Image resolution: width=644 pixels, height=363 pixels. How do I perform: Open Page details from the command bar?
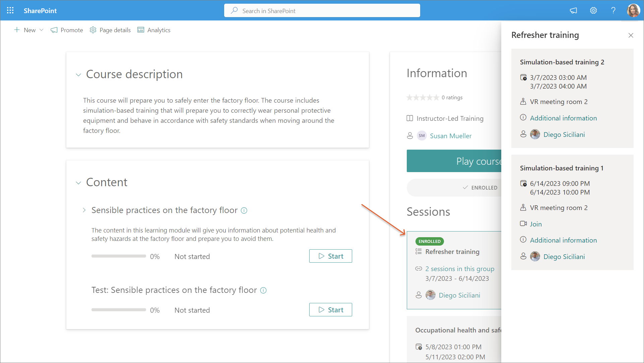click(x=110, y=30)
